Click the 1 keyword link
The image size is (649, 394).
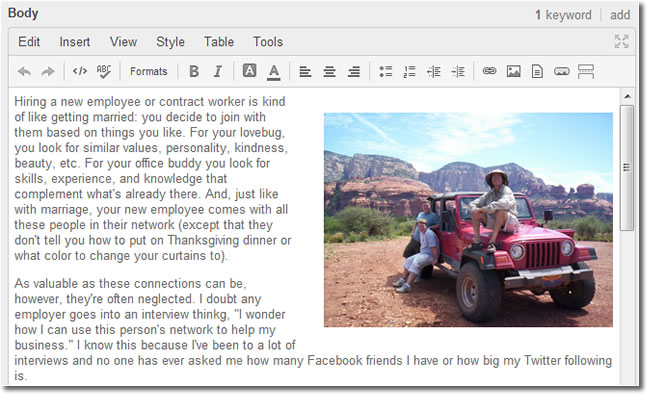click(563, 15)
